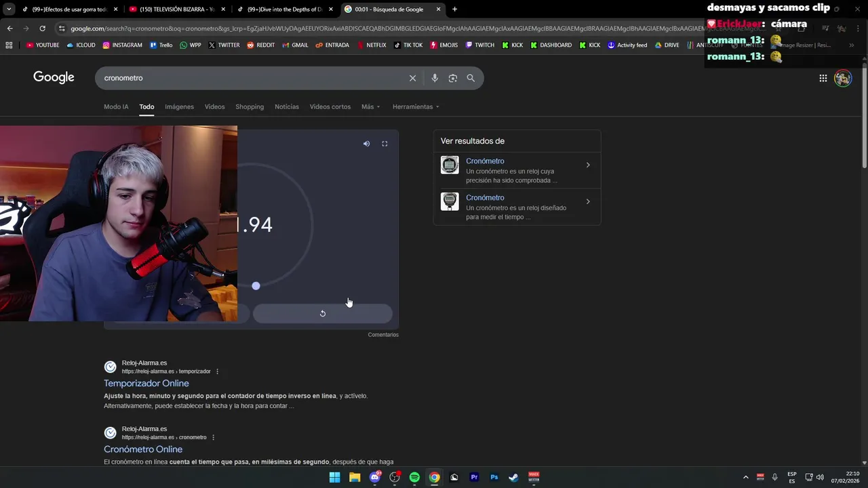868x488 pixels.
Task: Switch to the Imágenes tab
Action: click(179, 106)
